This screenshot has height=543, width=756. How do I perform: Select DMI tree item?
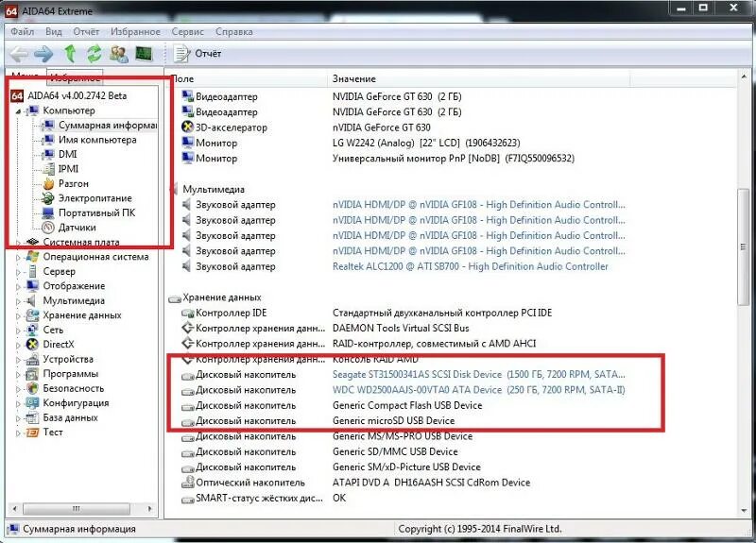click(67, 154)
